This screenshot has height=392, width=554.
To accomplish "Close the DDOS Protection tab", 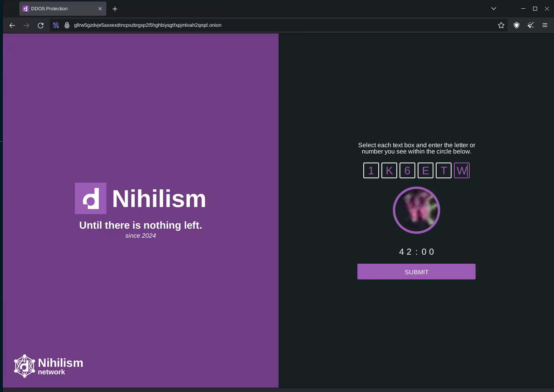I will (100, 9).
